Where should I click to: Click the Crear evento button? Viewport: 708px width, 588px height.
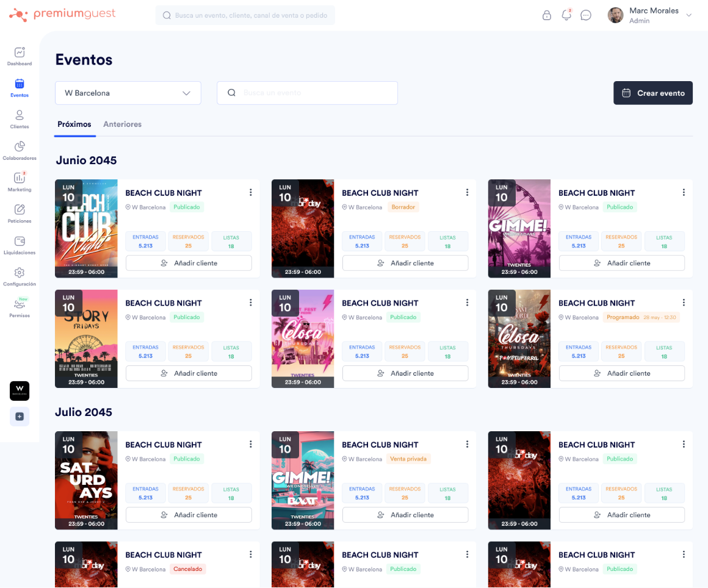coord(653,93)
